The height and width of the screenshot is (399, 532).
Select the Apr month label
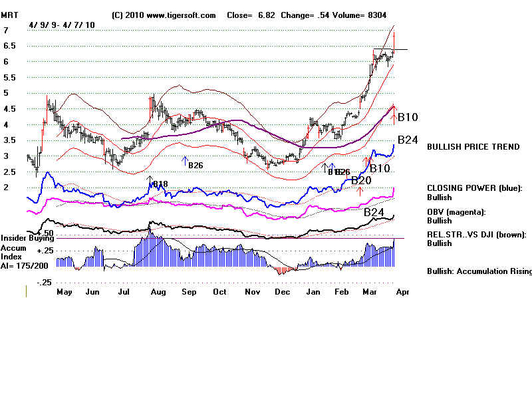[x=402, y=292]
